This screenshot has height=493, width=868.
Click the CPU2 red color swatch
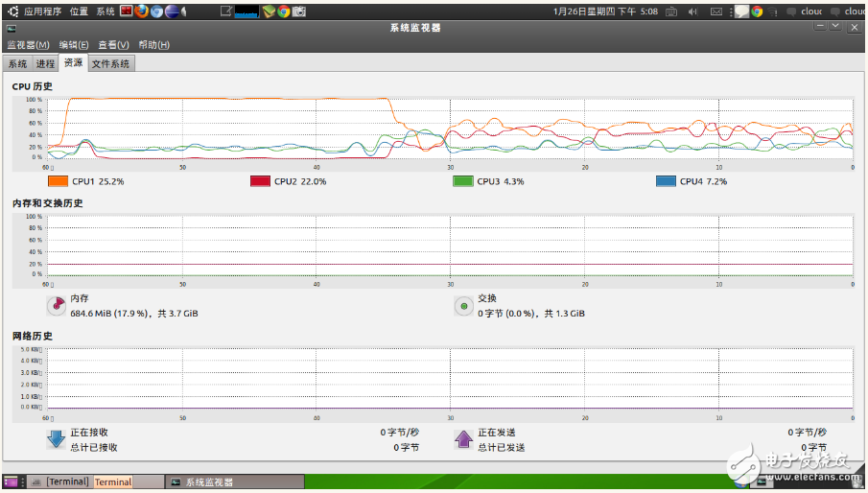[260, 181]
